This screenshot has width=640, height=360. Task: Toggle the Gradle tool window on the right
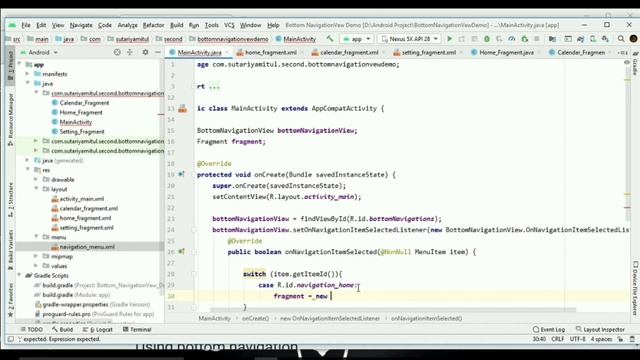click(x=635, y=64)
